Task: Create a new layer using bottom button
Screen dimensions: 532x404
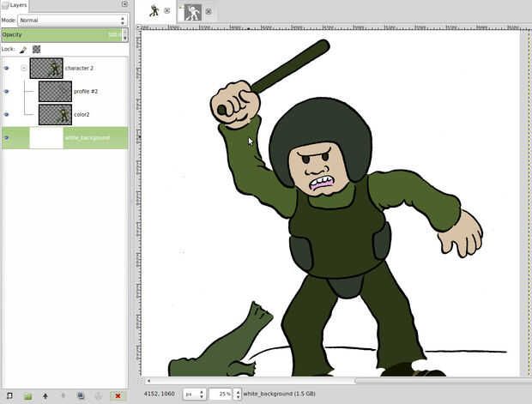Action: pyautogui.click(x=9, y=395)
